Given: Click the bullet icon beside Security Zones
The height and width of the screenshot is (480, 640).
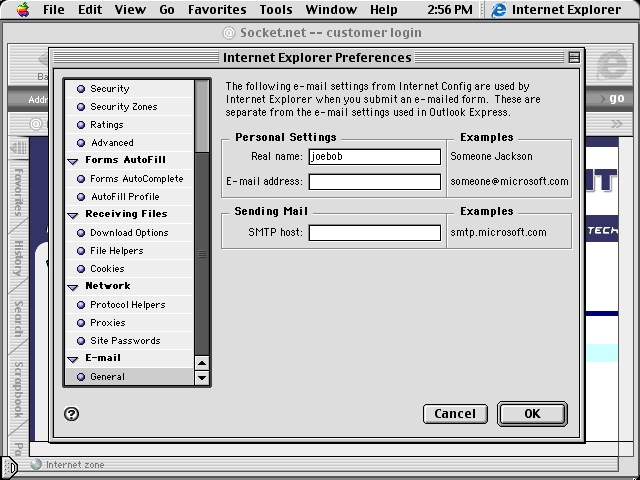Looking at the screenshot, I should tap(81, 107).
